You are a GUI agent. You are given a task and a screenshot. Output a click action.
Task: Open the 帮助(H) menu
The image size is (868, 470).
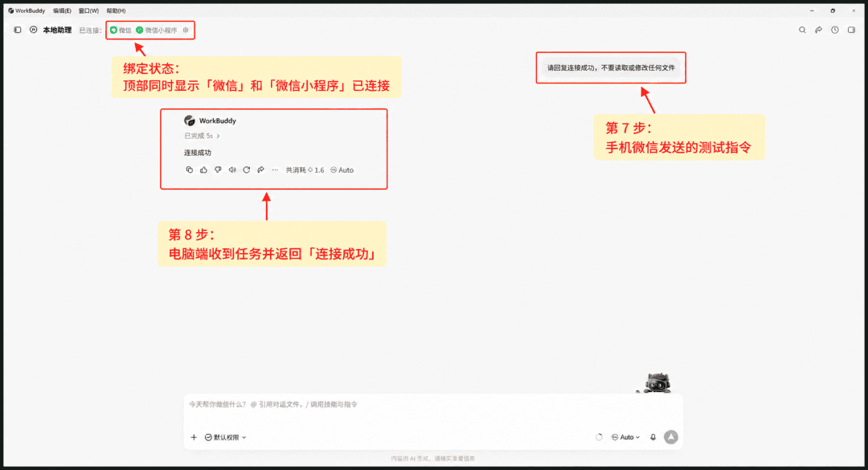(x=117, y=10)
